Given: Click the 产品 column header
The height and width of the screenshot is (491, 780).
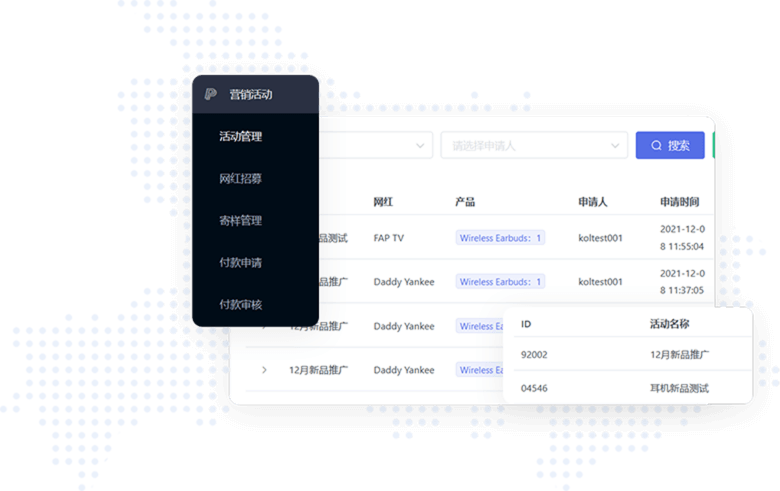Looking at the screenshot, I should (465, 202).
